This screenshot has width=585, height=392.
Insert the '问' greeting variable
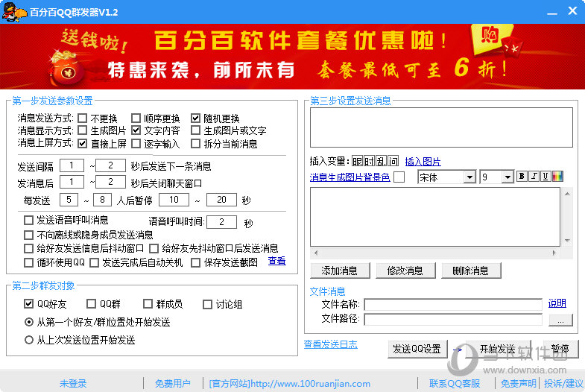tap(393, 161)
